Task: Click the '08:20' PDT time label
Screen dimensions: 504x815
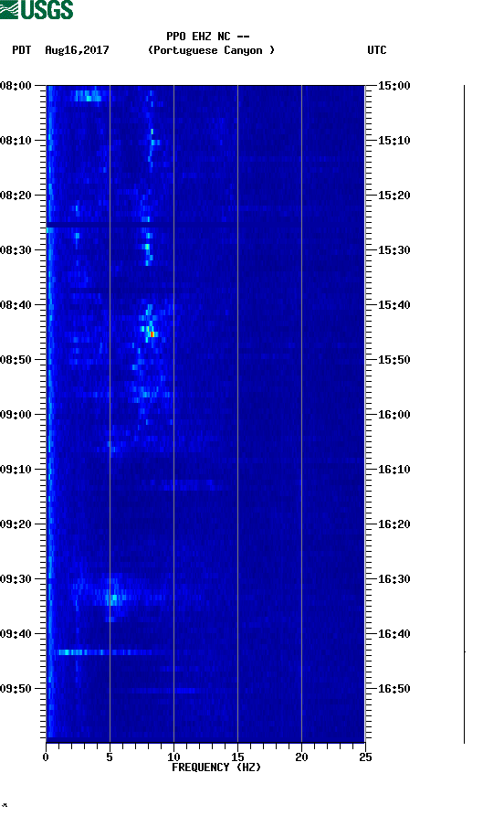Action: (x=16, y=196)
